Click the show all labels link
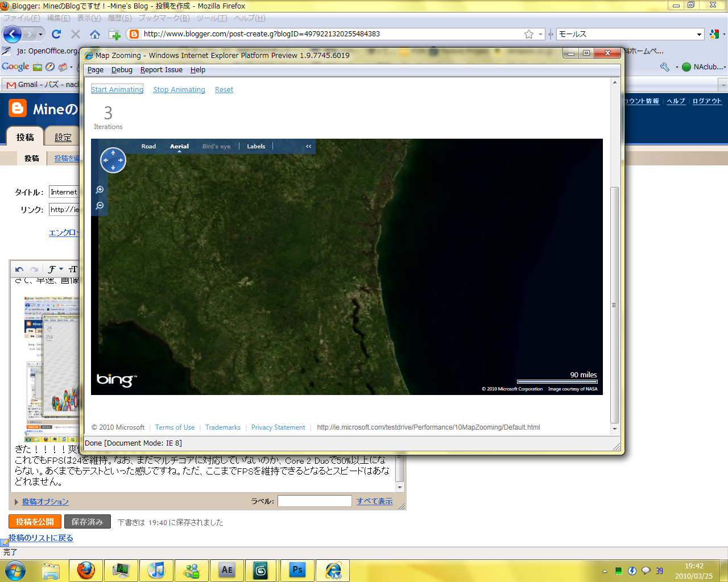The width and height of the screenshot is (728, 582). coord(375,501)
